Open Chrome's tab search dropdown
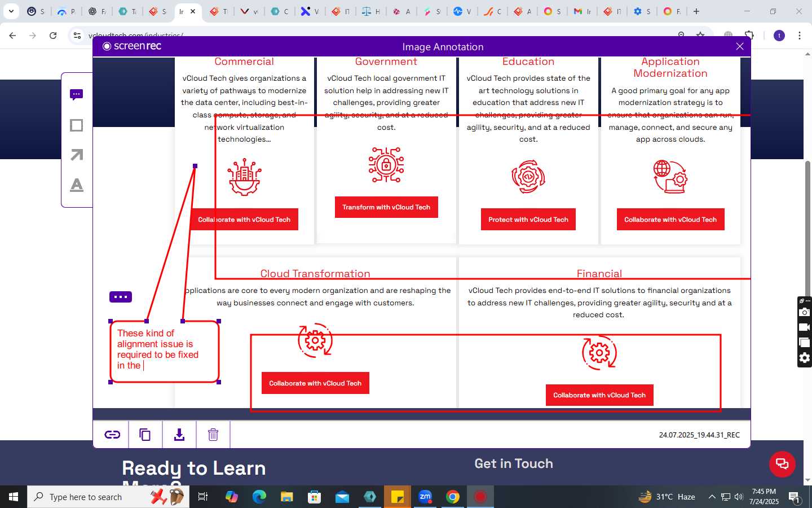The width and height of the screenshot is (812, 508). [11, 11]
